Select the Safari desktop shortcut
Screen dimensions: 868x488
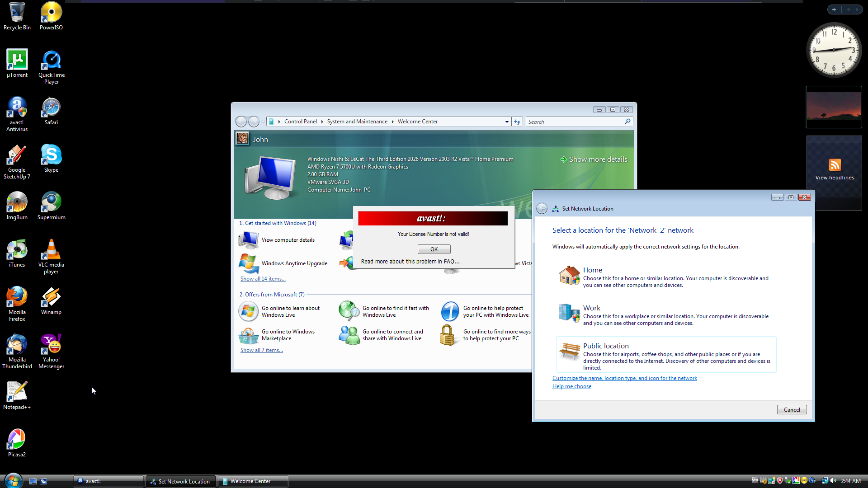(51, 111)
